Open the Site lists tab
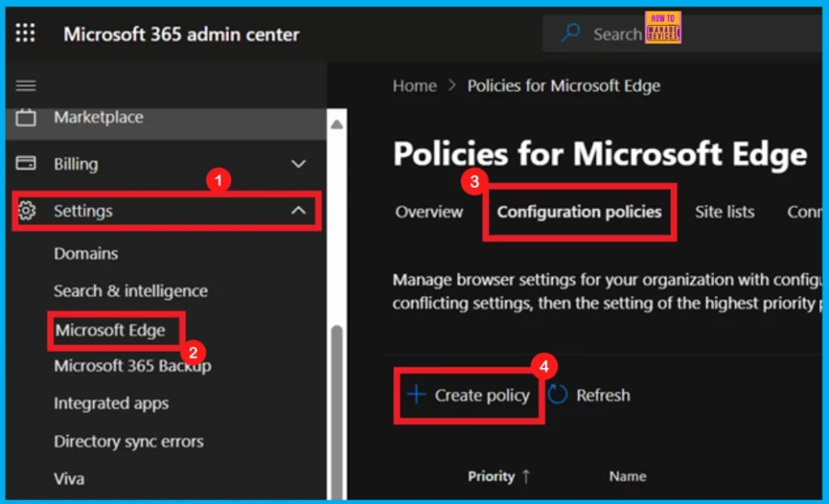Image resolution: width=829 pixels, height=504 pixels. coord(725,212)
